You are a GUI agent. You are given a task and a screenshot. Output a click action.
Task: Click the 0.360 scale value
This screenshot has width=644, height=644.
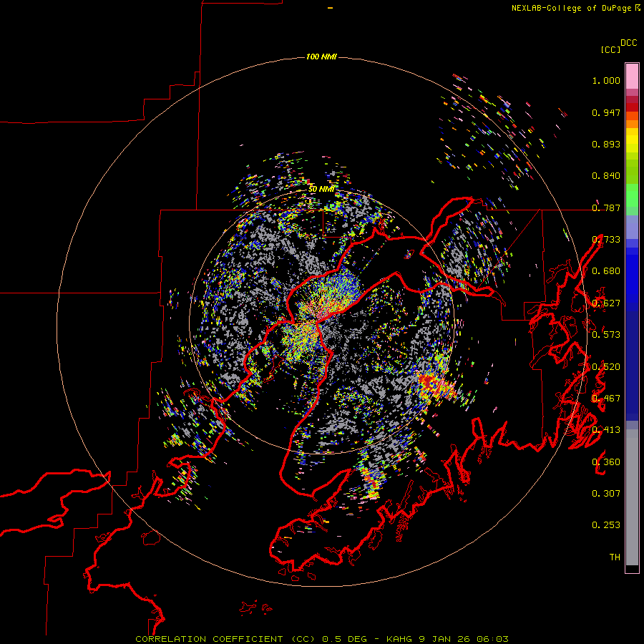606,462
